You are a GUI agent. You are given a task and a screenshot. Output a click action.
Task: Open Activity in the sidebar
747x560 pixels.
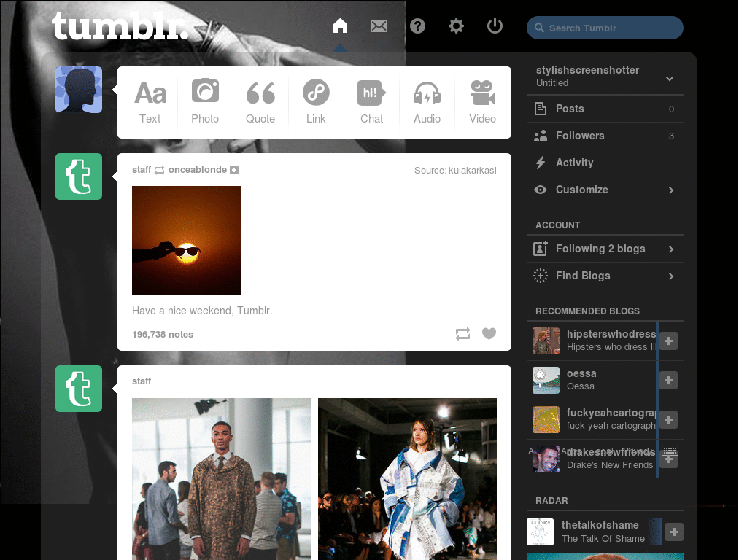click(605, 163)
